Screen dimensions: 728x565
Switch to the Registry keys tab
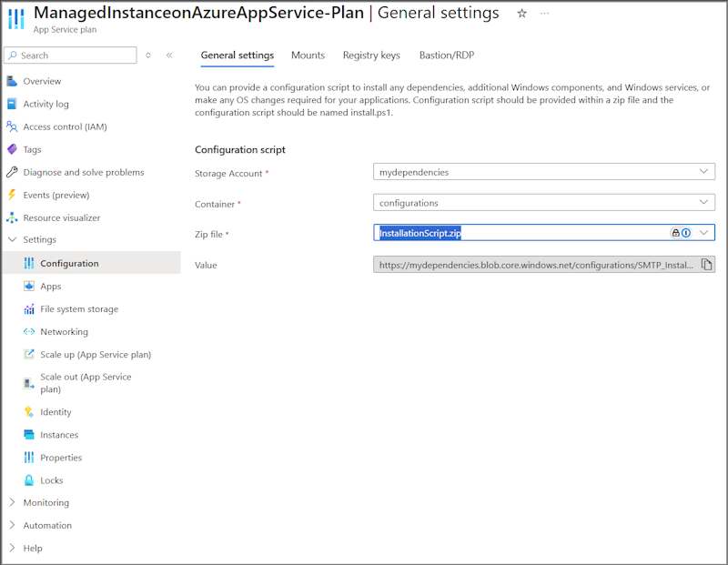click(x=371, y=55)
